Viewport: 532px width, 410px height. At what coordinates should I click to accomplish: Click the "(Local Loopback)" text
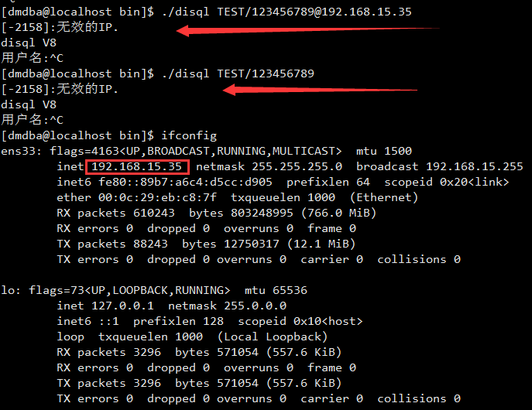(273, 337)
